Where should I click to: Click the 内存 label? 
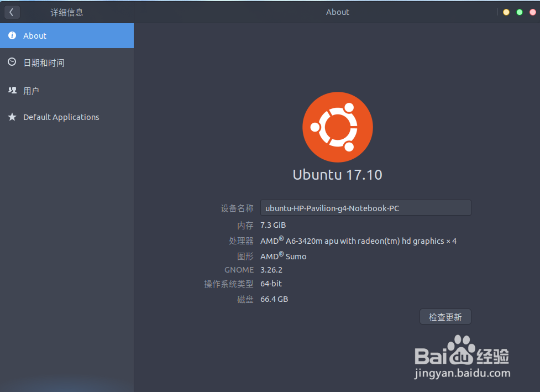coord(245,226)
